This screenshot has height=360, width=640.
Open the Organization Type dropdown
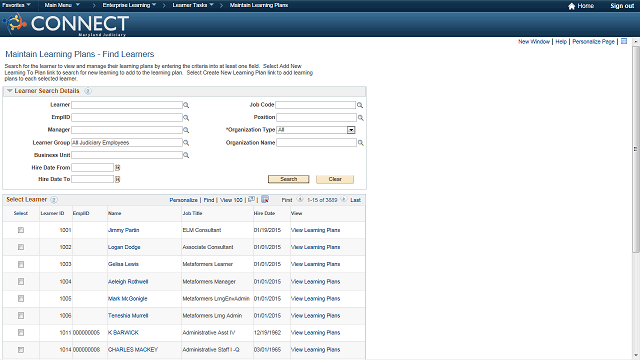351,130
